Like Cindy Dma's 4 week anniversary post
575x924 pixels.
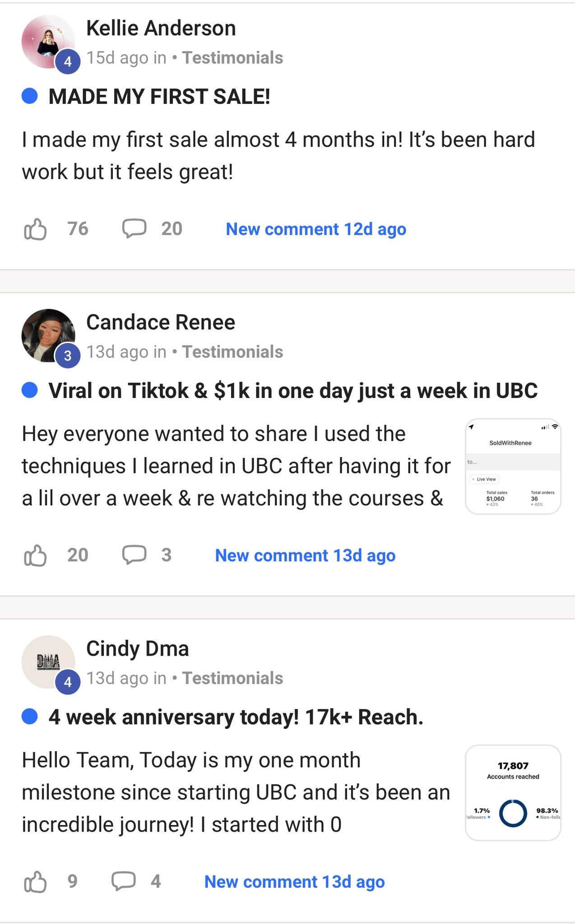coord(35,882)
